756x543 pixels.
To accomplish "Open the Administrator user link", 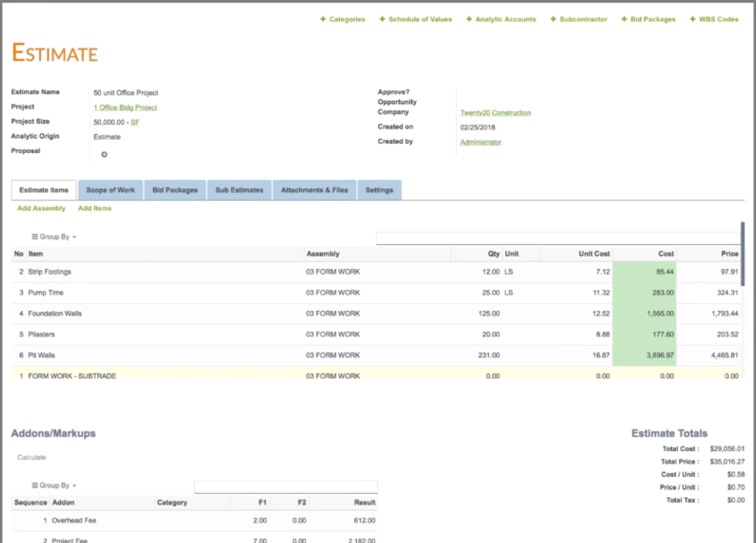I will (481, 142).
